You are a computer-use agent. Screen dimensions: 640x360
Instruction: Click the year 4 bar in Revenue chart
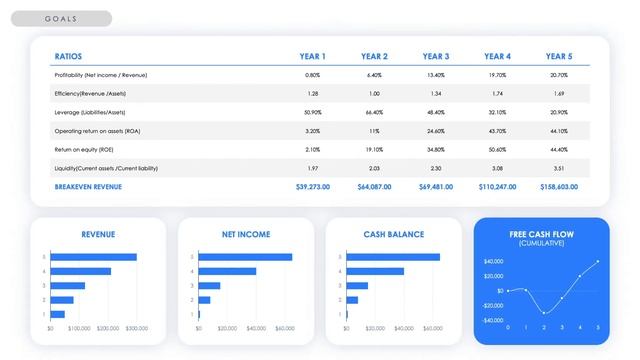click(81, 271)
